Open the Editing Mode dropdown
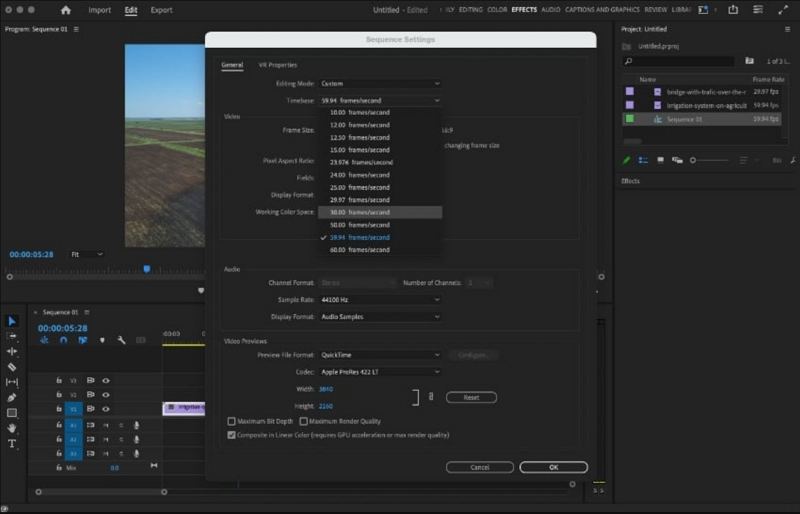This screenshot has width=800, height=514. (x=380, y=83)
